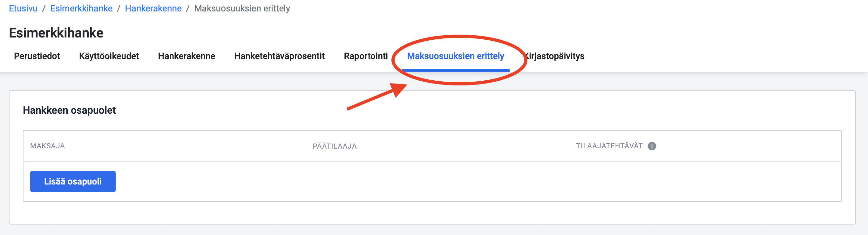Image resolution: width=868 pixels, height=235 pixels.
Task: Open the Esimerkkihanke breadcrumb link
Action: (x=81, y=8)
